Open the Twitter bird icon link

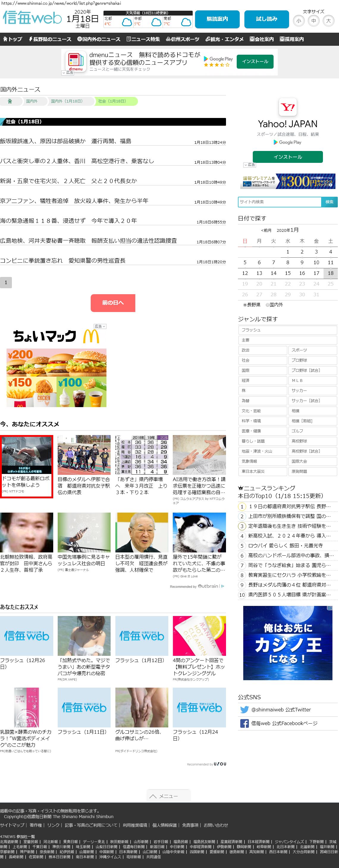click(244, 710)
